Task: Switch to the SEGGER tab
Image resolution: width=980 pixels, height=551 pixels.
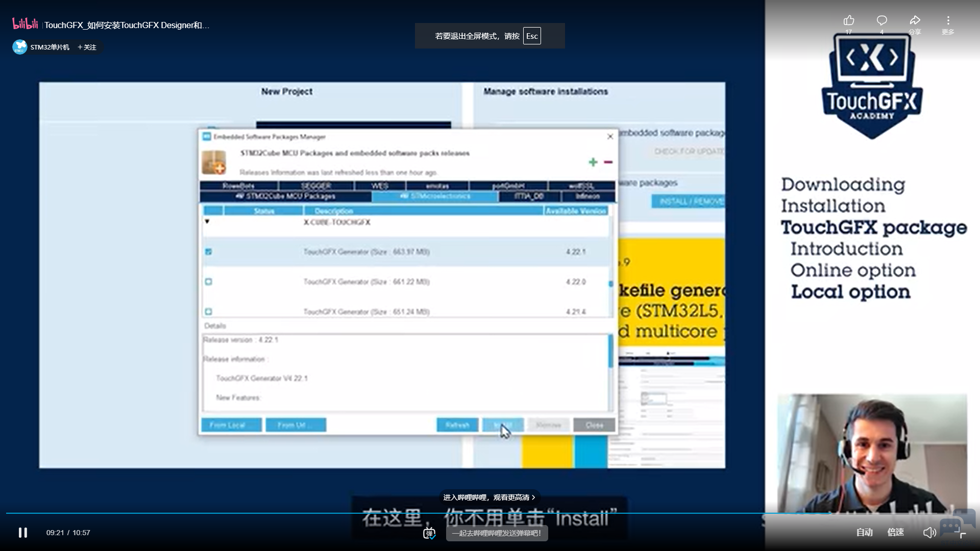Action: pyautogui.click(x=316, y=186)
